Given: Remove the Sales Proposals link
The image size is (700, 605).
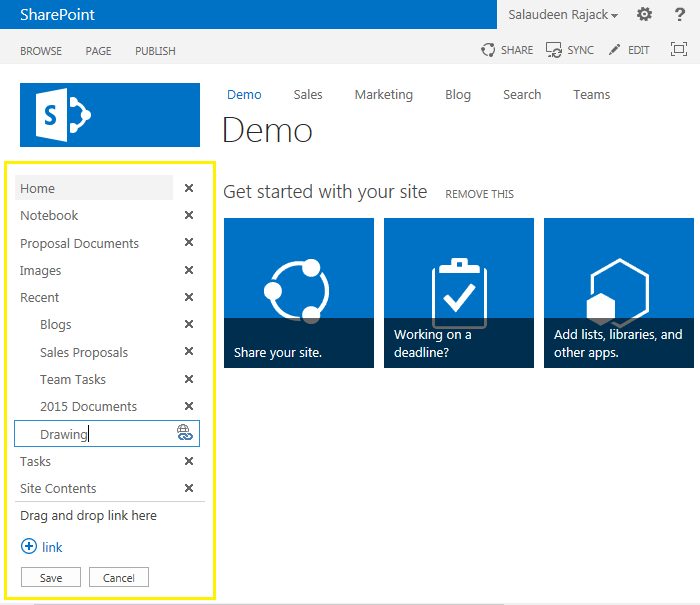Looking at the screenshot, I should coord(189,352).
